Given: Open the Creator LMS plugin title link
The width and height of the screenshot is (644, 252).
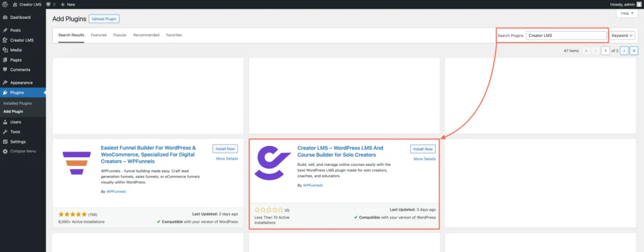Looking at the screenshot, I should pyautogui.click(x=340, y=151).
